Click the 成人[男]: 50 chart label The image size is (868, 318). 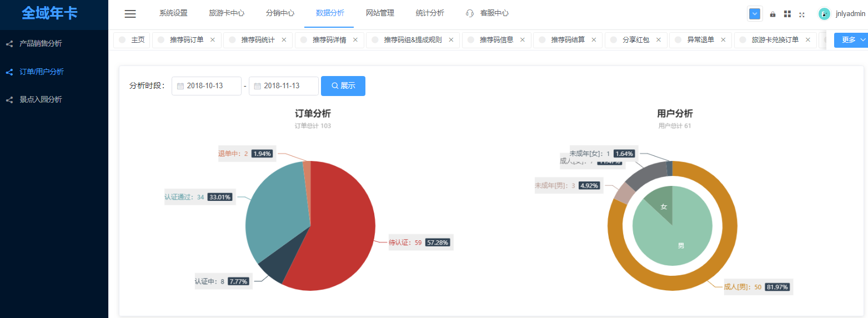758,287
